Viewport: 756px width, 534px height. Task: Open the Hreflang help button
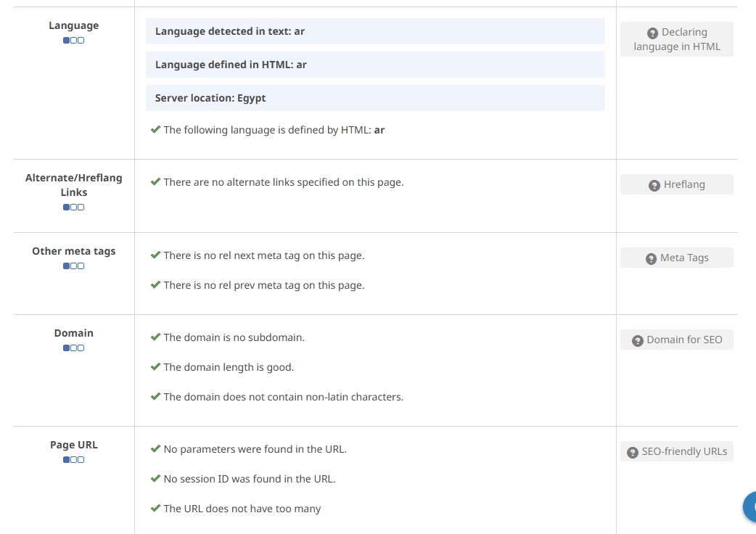click(x=676, y=184)
